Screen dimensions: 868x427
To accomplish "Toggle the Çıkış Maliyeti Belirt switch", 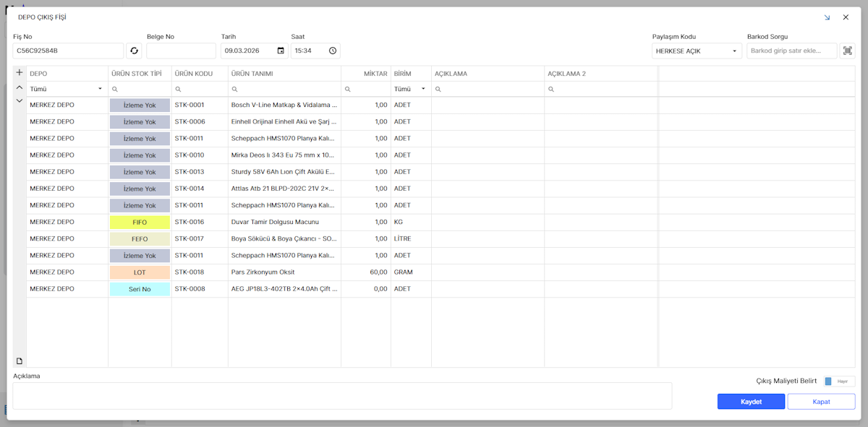I will click(x=838, y=381).
